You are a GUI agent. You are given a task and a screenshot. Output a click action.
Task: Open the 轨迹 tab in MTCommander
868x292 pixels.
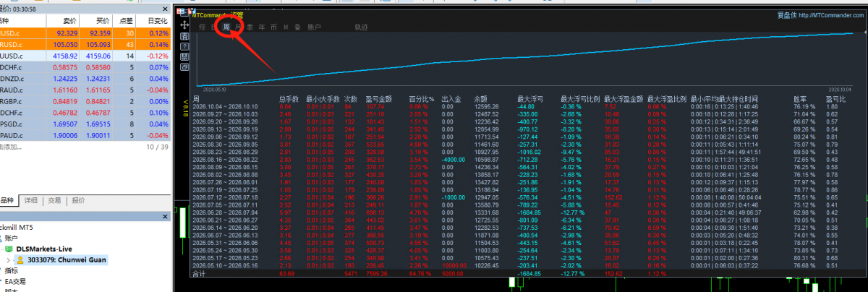pyautogui.click(x=361, y=27)
